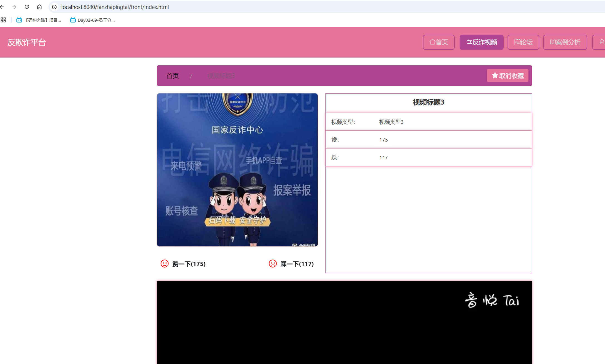Reload the page with refresh icon
Screen dimensions: 605x364
click(x=27, y=7)
